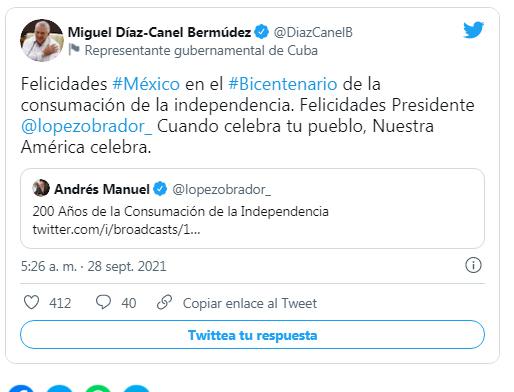Click the chain link icon
The width and height of the screenshot is (514, 392).
click(164, 302)
